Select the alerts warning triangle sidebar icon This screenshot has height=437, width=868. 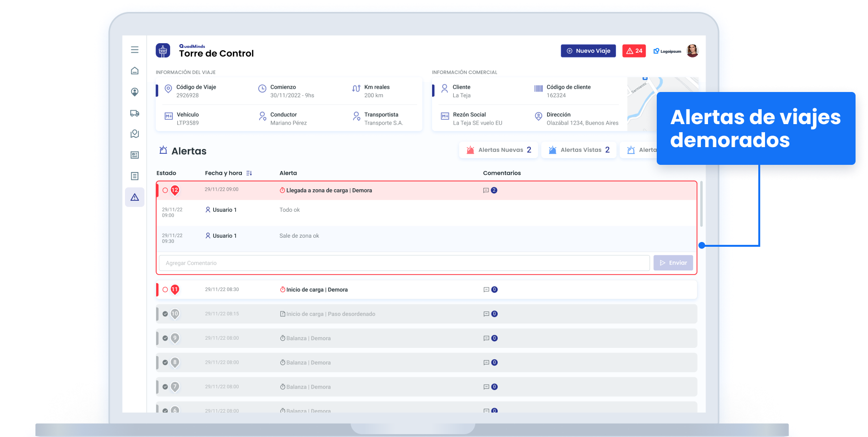tap(135, 197)
